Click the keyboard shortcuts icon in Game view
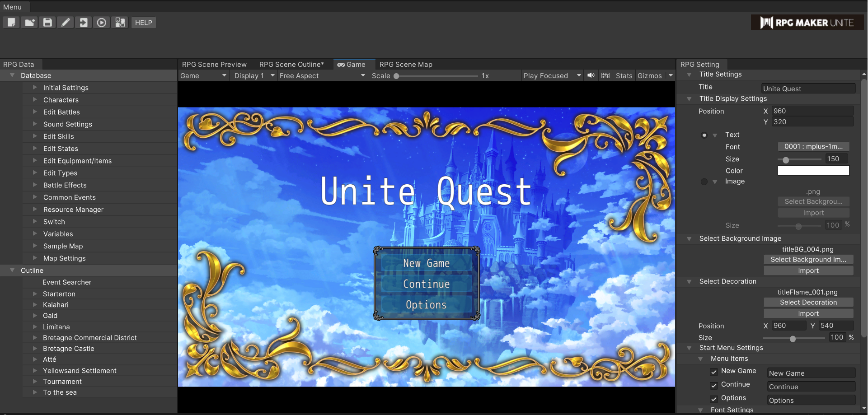Viewport: 868px width, 415px height. [x=605, y=75]
